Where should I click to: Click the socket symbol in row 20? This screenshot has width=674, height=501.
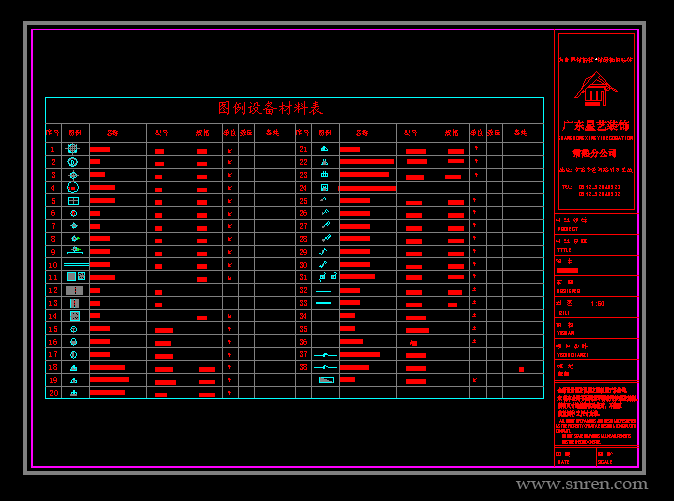74,393
